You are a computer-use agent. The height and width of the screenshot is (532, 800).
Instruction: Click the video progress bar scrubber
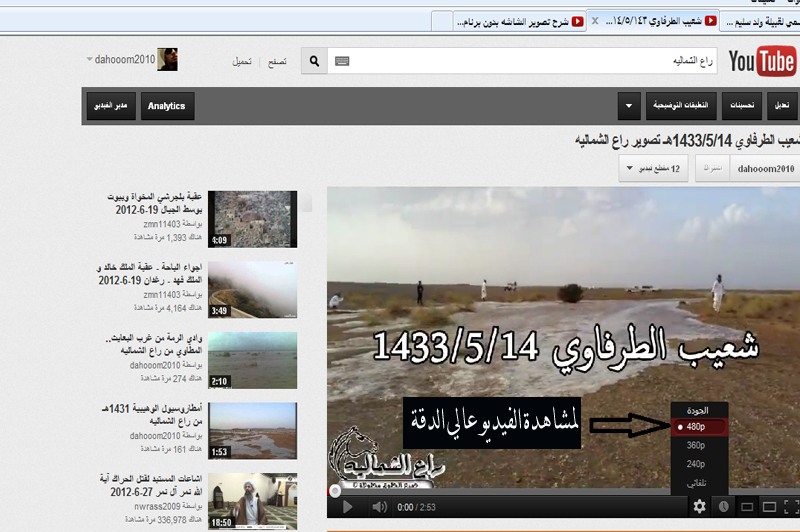point(335,491)
